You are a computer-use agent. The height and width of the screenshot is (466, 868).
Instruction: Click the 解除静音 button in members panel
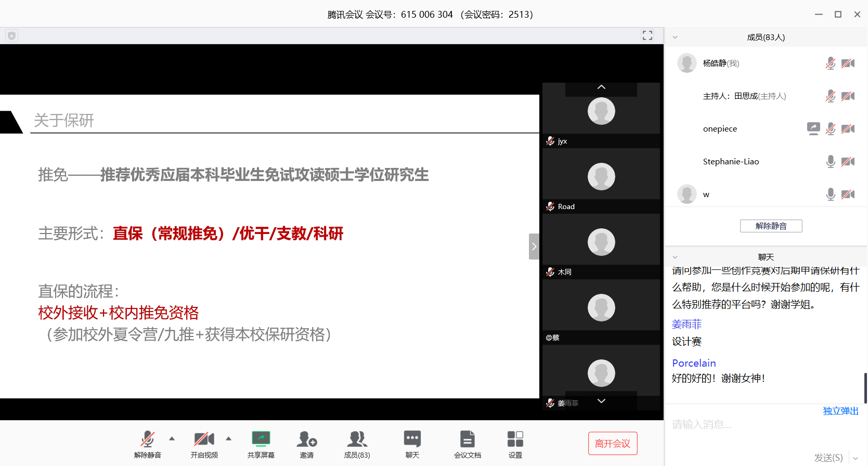tap(771, 226)
